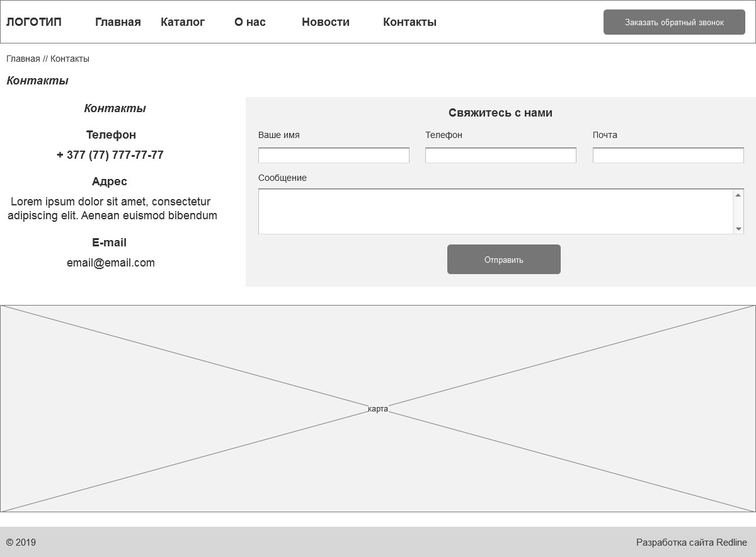Click the ЛОГОТИП logo in the header
The width and height of the screenshot is (756, 557).
(34, 22)
